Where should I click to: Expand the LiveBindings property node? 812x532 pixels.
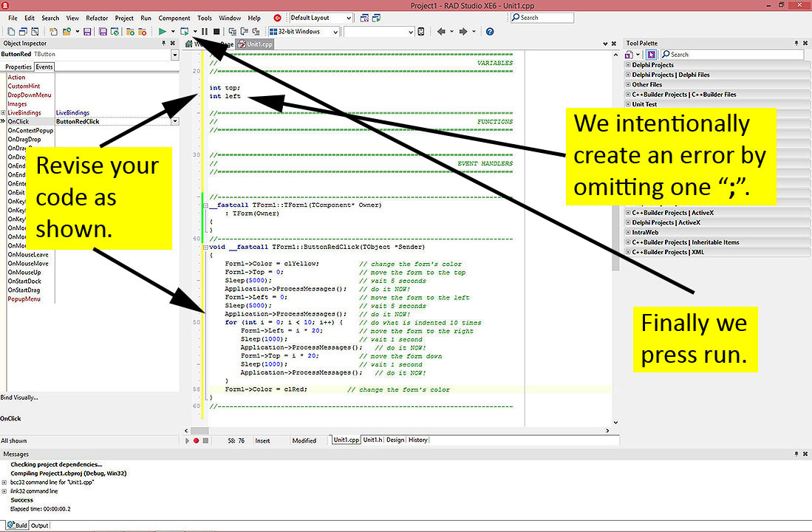point(3,112)
